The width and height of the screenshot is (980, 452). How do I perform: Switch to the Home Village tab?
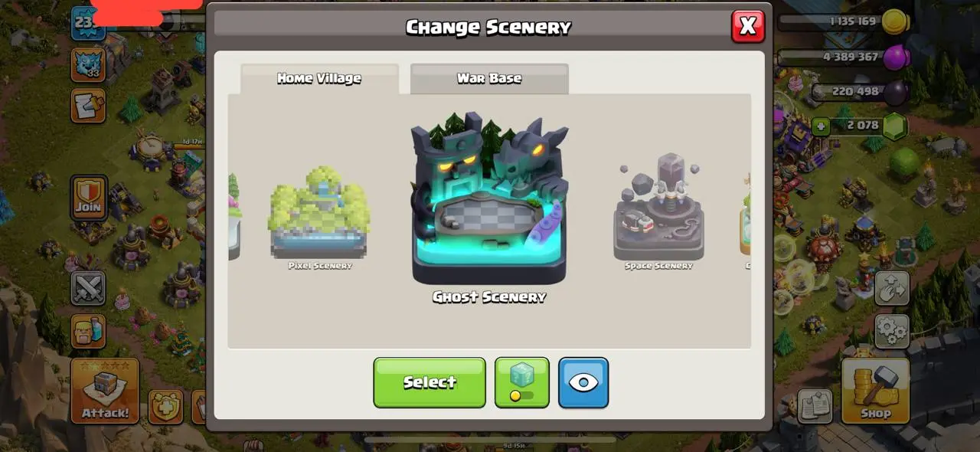click(x=319, y=78)
